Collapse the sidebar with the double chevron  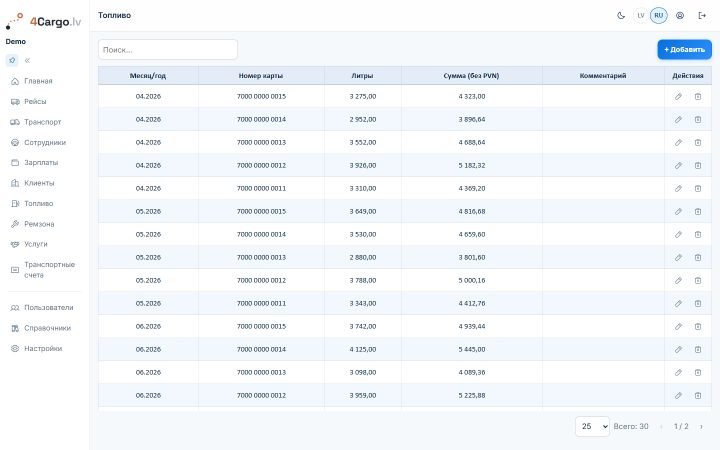coord(27,60)
